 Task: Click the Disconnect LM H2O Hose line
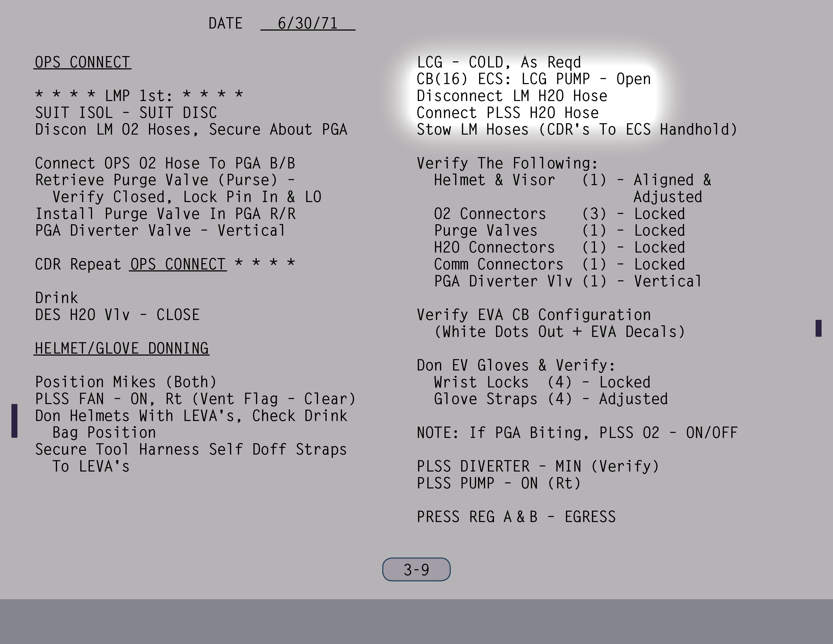[x=511, y=96]
